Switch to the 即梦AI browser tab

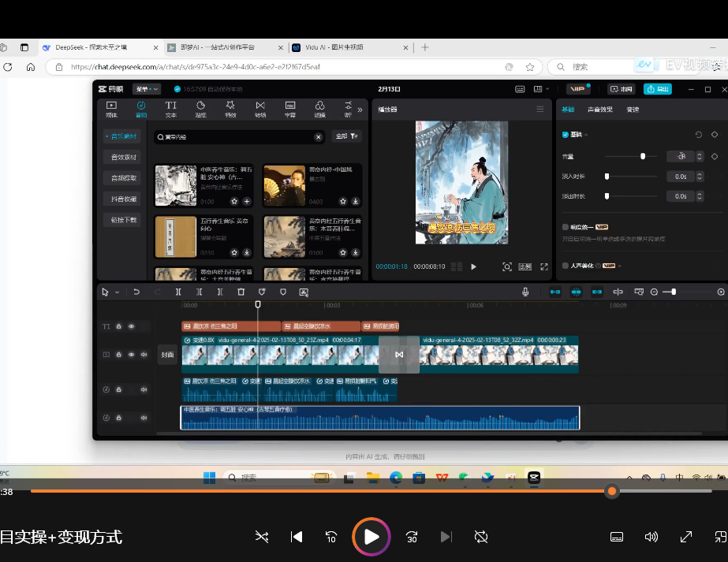[225, 47]
